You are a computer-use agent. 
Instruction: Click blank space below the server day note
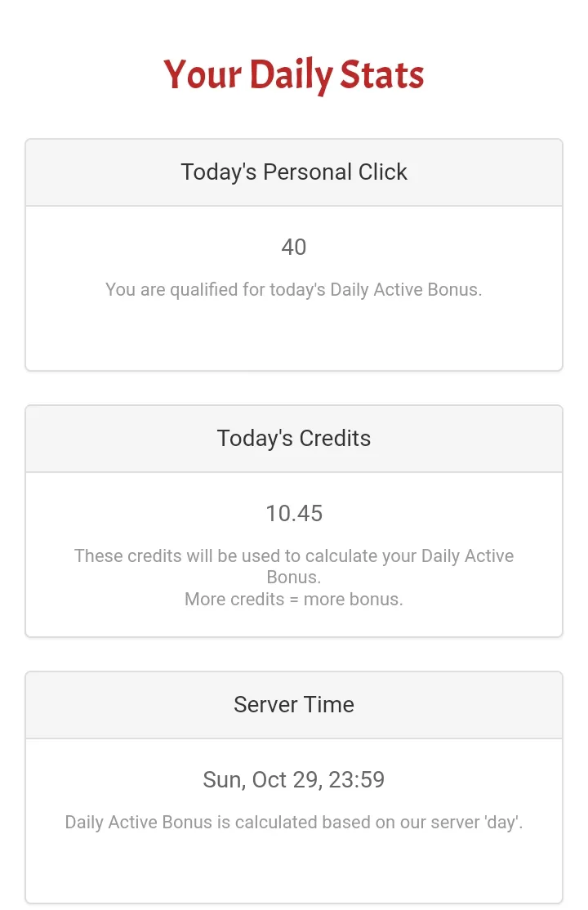point(294,870)
